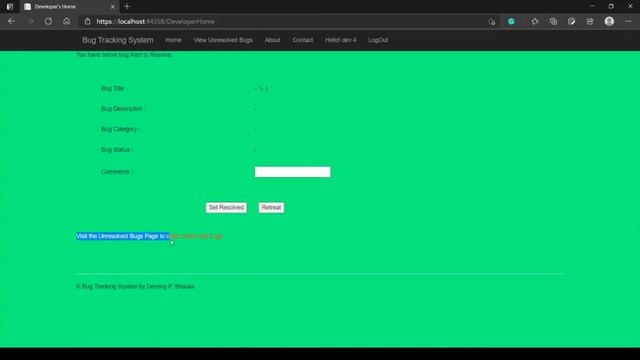The image size is (640, 360).
Task: View site information lock icon
Action: [87, 22]
